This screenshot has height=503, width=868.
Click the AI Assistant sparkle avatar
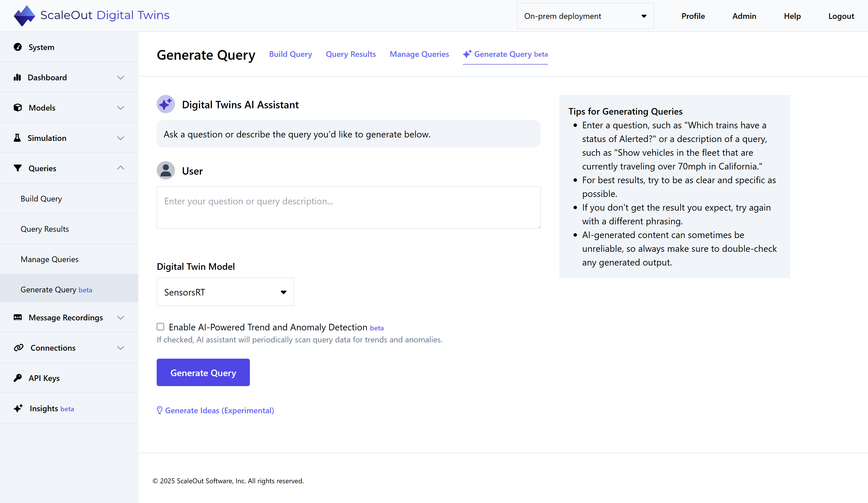[166, 104]
